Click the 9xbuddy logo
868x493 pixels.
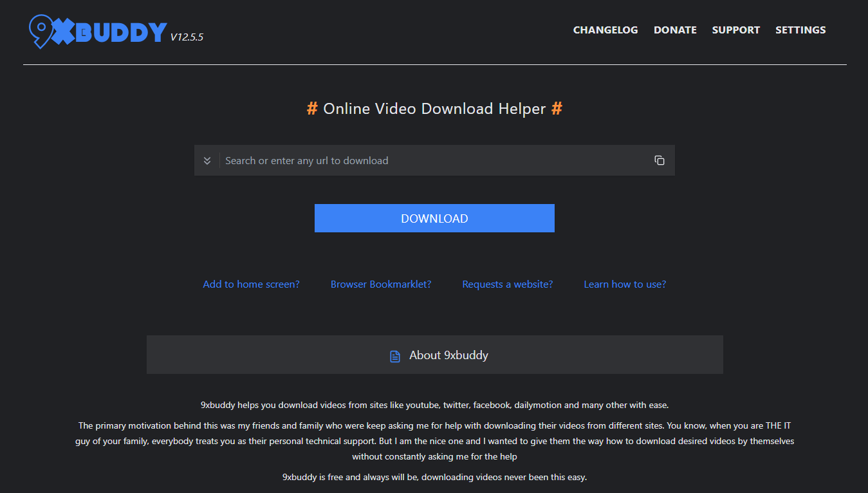point(98,31)
